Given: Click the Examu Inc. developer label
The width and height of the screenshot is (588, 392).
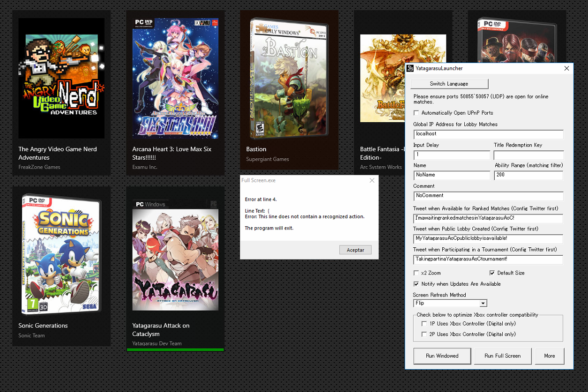Looking at the screenshot, I should (x=145, y=167).
